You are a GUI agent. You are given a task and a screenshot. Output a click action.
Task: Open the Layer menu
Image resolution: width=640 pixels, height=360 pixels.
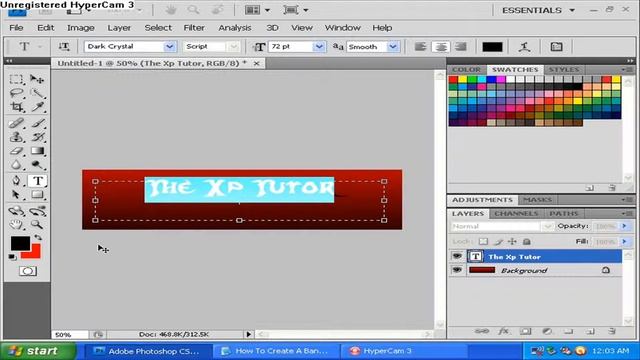119,28
